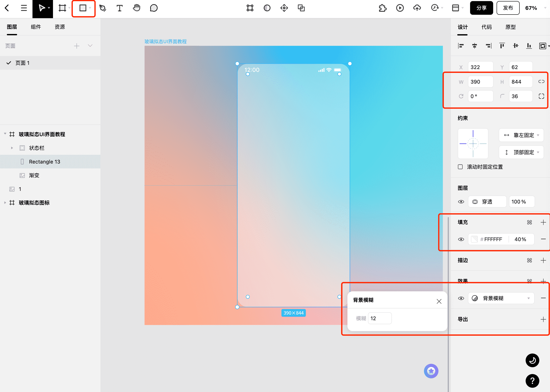
Task: Open the 顶部固定 vertical constraint dropdown
Action: click(521, 152)
